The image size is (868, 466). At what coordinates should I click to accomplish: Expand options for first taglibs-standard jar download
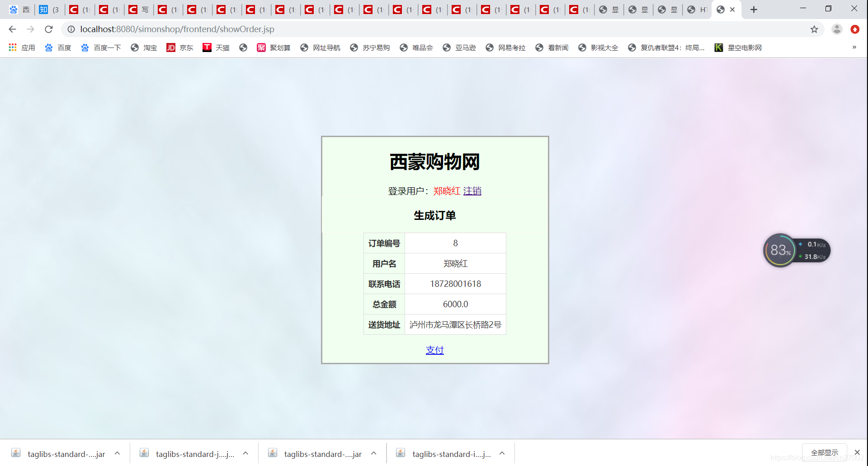point(118,453)
